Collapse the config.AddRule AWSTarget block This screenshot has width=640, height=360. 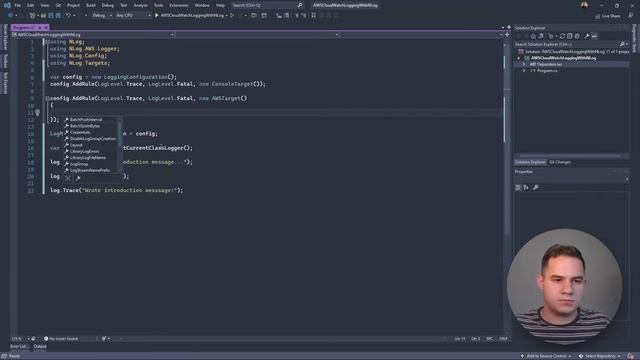point(47,98)
